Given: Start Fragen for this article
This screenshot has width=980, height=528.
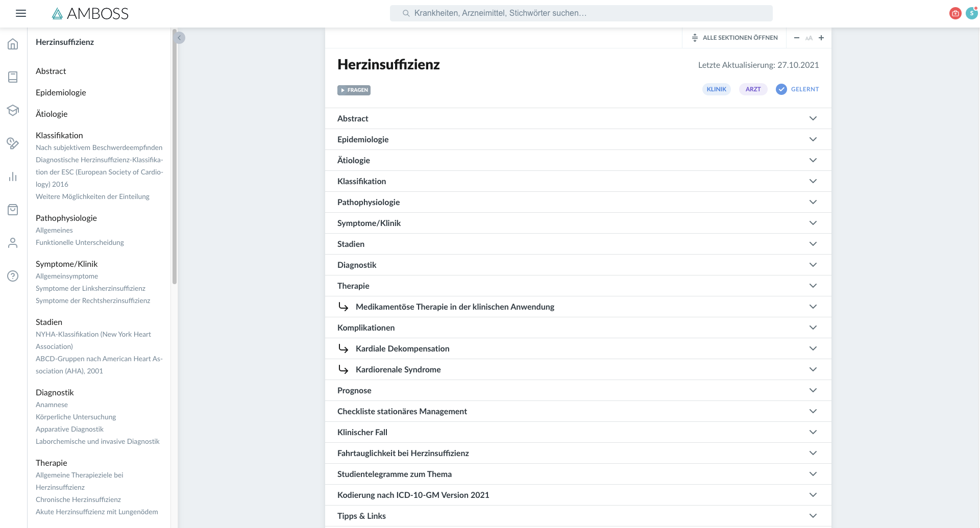Looking at the screenshot, I should point(354,90).
